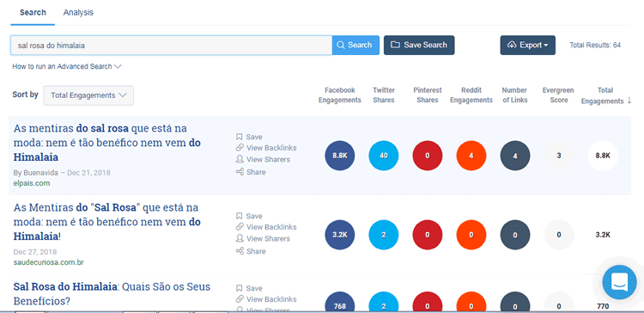Click the By Buenavida author text

(x=35, y=173)
